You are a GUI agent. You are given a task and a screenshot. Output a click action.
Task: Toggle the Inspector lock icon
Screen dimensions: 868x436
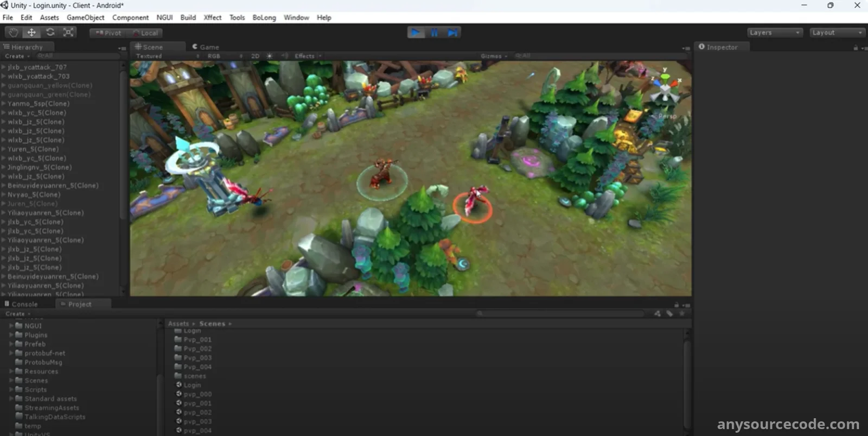click(x=856, y=48)
